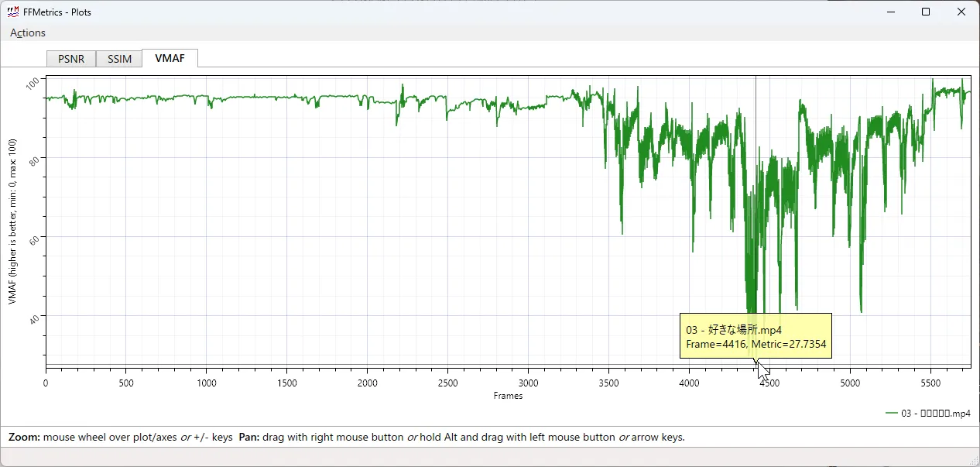Click x-axis tick label 2500

[448, 383]
